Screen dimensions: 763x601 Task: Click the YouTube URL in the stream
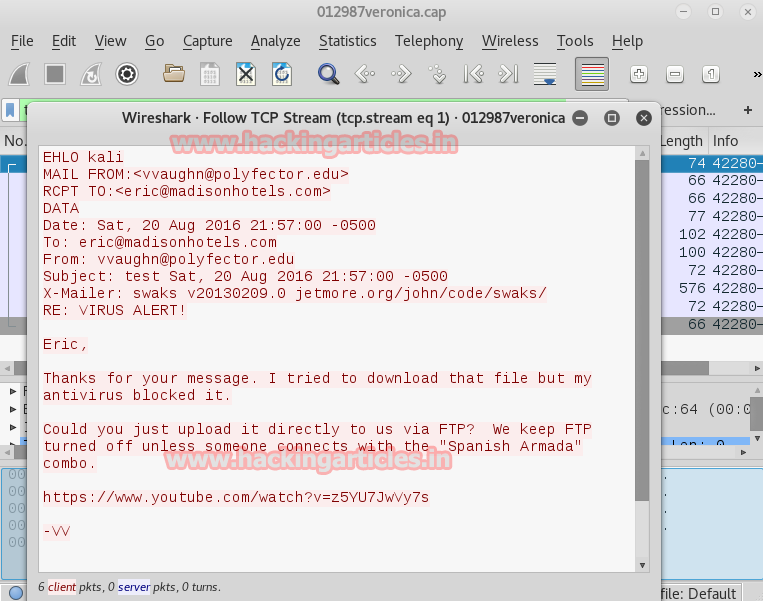coord(236,497)
